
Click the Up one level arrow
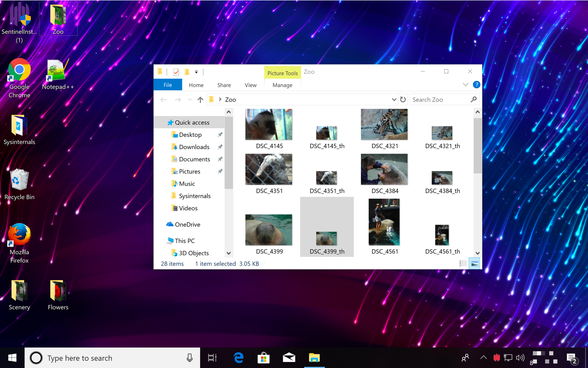200,100
